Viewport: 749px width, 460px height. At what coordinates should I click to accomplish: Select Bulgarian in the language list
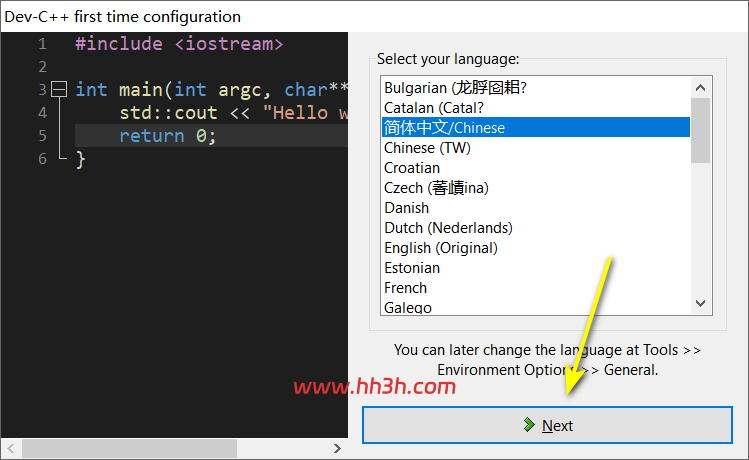(535, 88)
